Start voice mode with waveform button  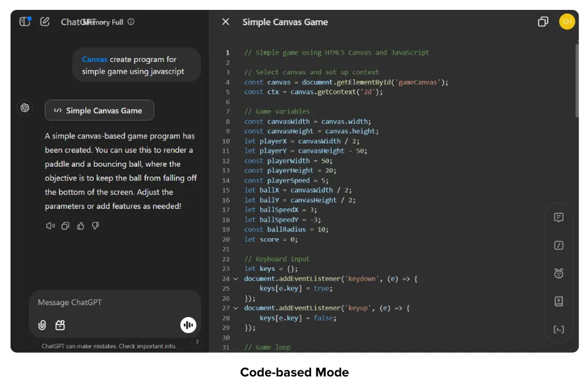[189, 325]
